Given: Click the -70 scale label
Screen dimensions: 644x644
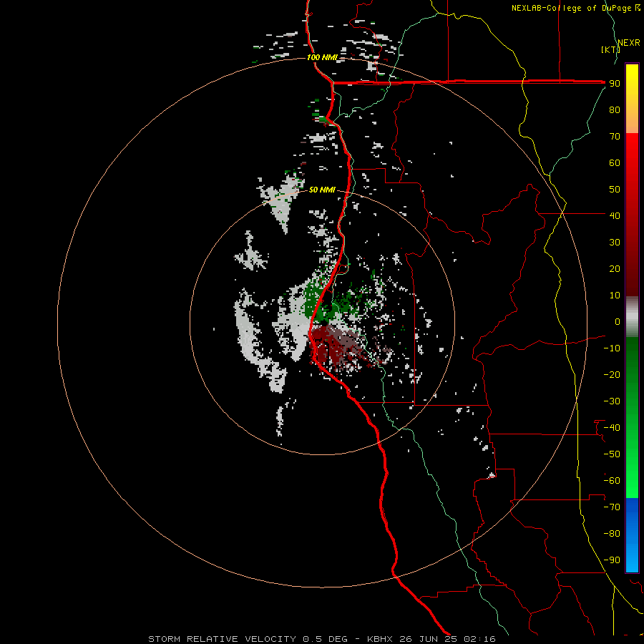Looking at the screenshot, I should pos(612,507).
